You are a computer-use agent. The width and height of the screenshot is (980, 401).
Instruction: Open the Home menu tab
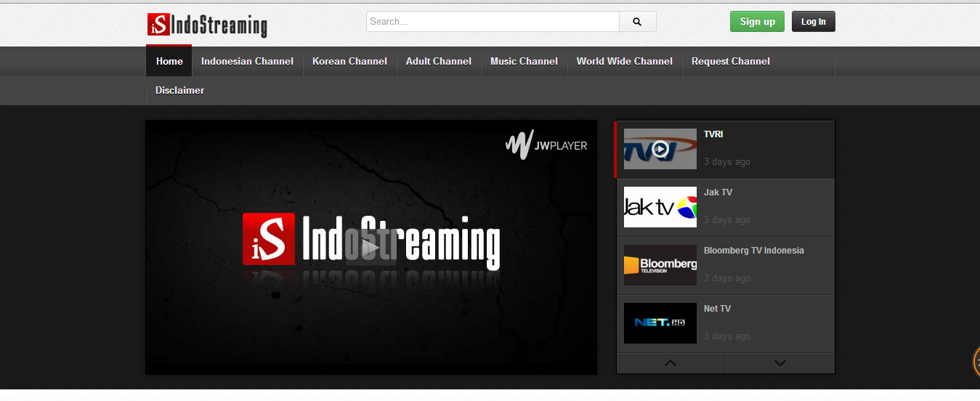169,61
